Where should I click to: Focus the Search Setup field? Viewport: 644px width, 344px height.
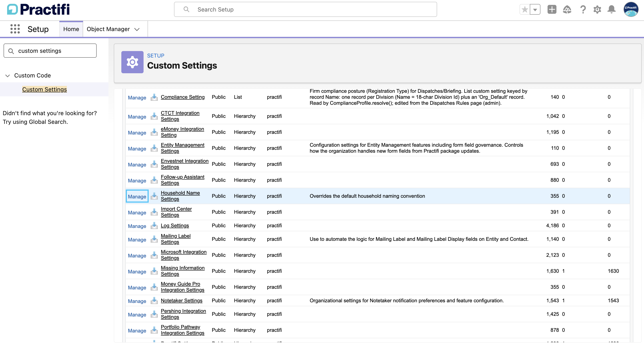coord(305,10)
